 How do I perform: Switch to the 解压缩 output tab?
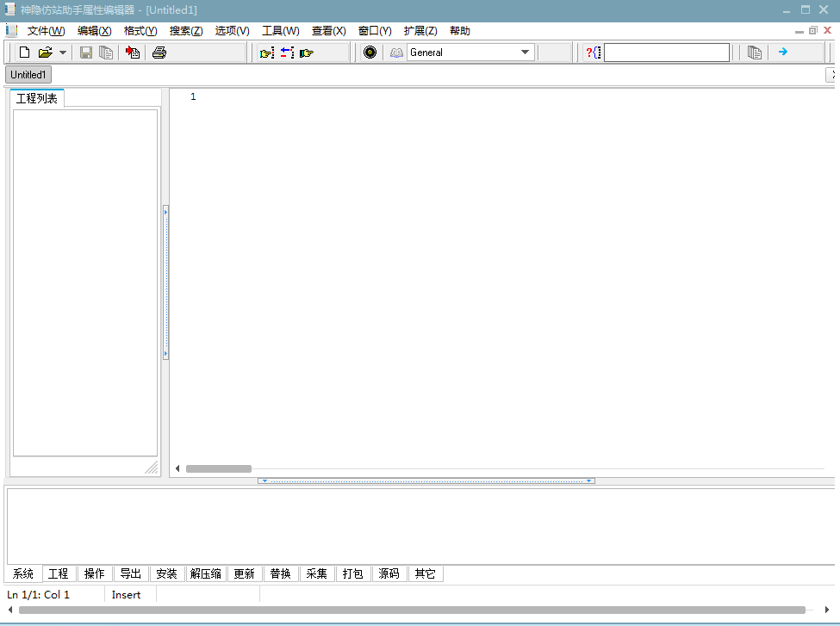206,574
